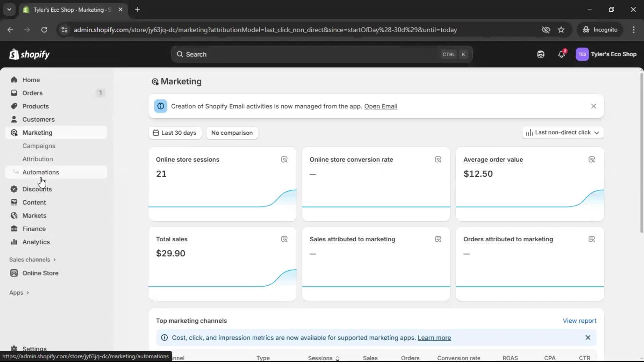Screen dimensions: 644x362
Task: View report icon for Sales attributed to marketing
Action: tap(438, 239)
